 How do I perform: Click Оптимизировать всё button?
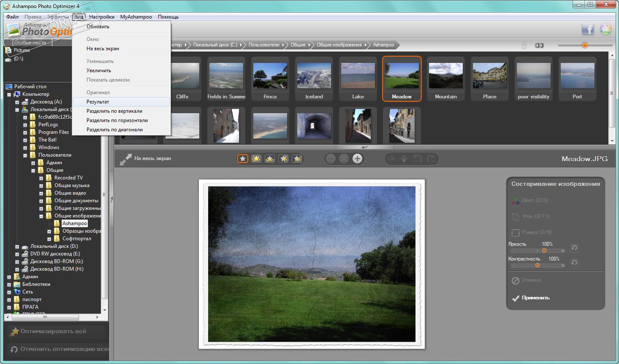(x=56, y=331)
